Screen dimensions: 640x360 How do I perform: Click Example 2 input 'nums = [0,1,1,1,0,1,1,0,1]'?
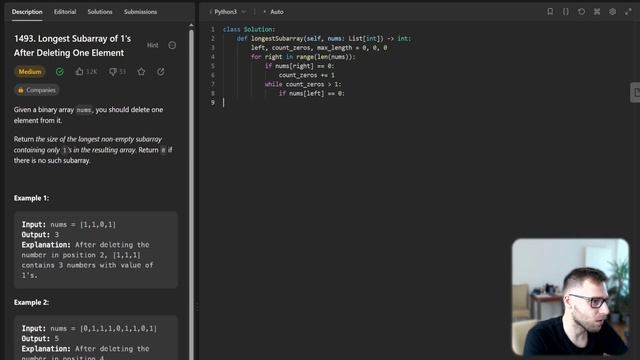point(104,329)
